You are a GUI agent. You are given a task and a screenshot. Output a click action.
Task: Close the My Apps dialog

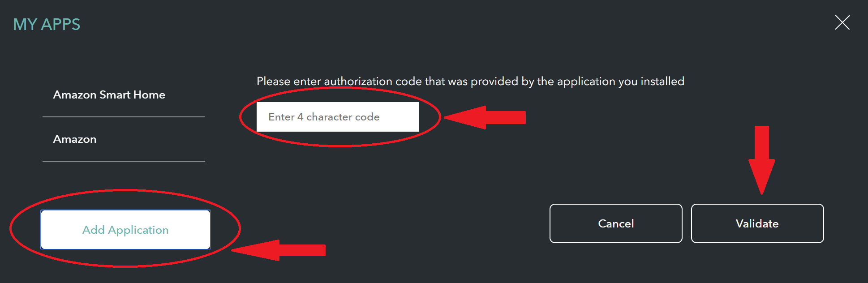tap(842, 22)
